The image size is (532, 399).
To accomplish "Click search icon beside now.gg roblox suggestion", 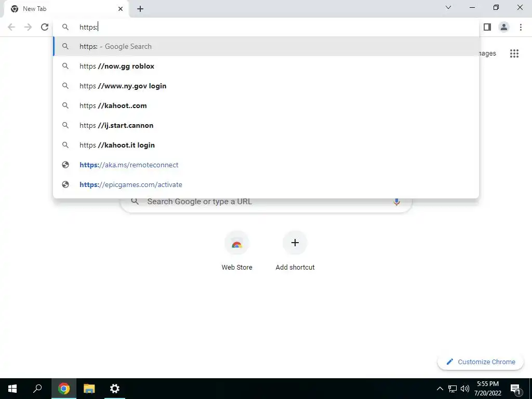I will pyautogui.click(x=65, y=66).
